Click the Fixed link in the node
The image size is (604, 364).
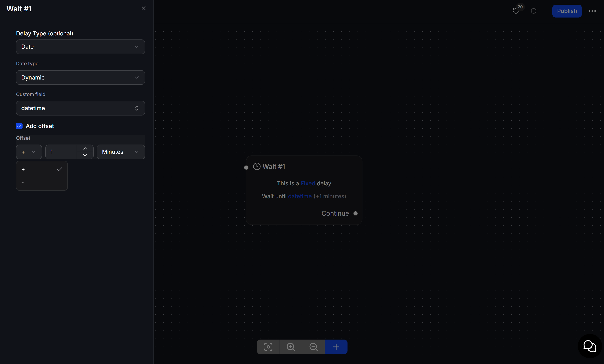308,183
